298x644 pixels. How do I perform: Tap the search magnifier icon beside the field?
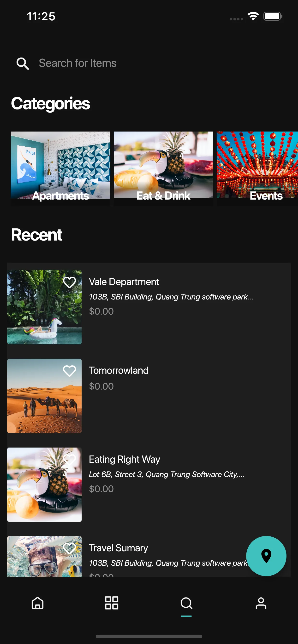[x=23, y=63]
